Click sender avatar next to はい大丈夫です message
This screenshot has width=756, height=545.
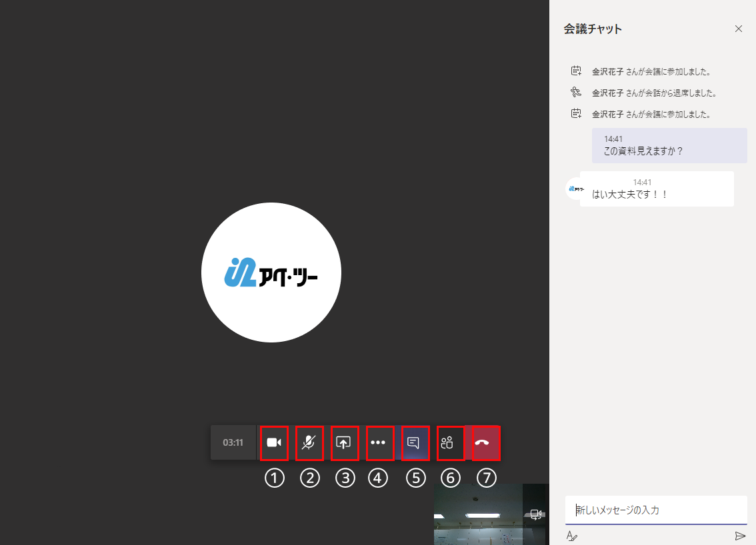coord(576,189)
